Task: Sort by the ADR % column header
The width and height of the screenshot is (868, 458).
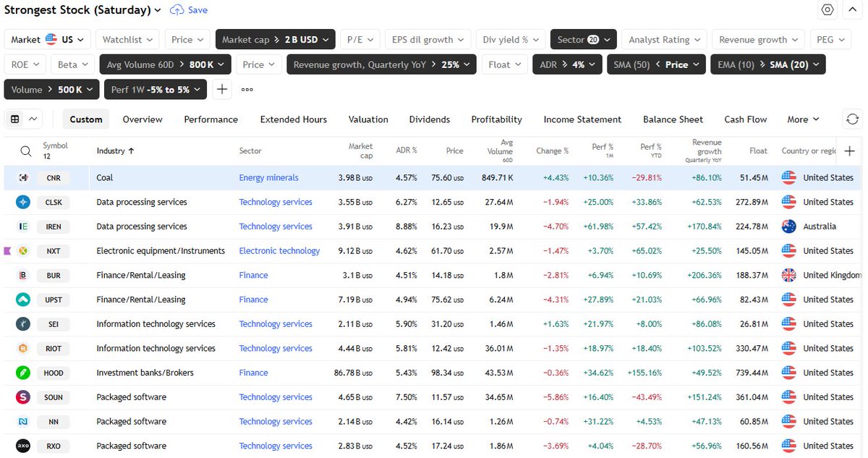Action: [405, 151]
